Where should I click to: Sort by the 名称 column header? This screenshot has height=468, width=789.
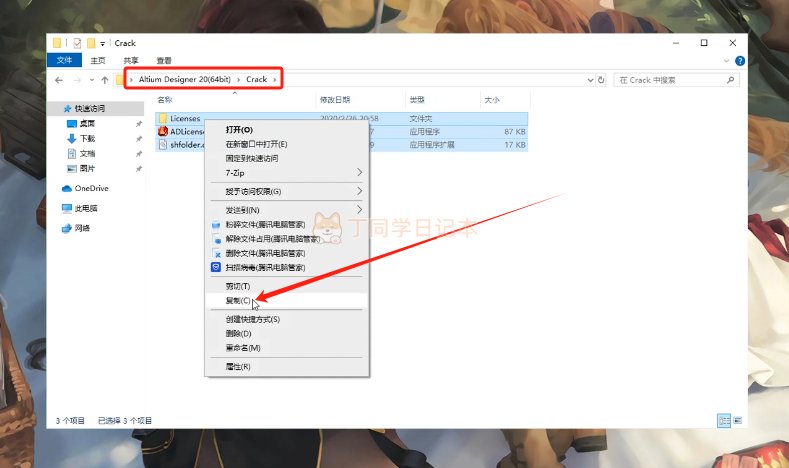pyautogui.click(x=164, y=100)
